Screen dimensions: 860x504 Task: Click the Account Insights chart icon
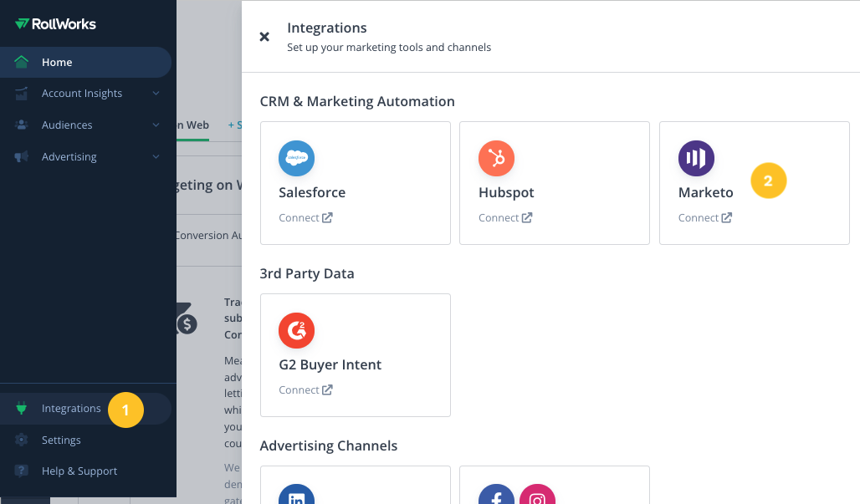point(22,94)
